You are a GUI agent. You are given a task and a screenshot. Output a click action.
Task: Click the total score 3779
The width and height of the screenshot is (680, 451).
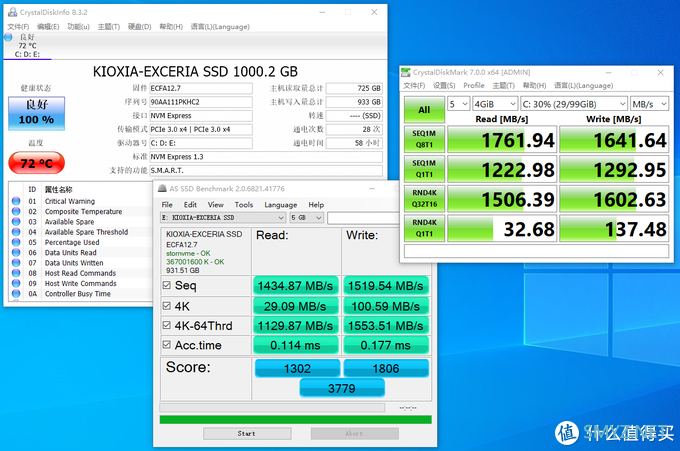tap(342, 388)
